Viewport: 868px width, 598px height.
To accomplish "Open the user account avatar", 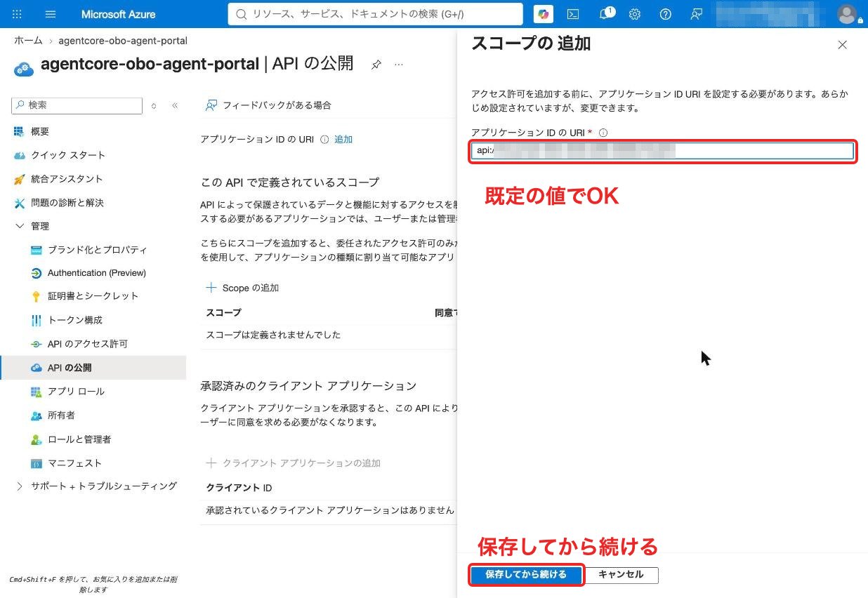I will pyautogui.click(x=848, y=14).
